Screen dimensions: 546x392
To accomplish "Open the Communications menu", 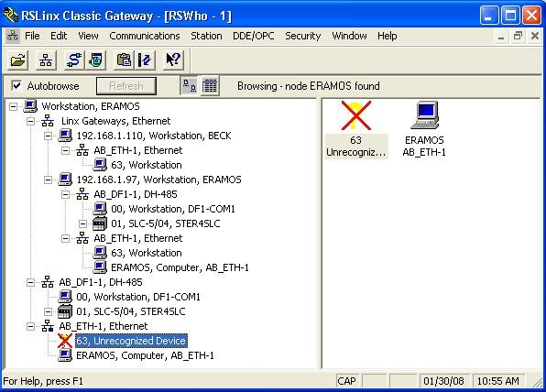I will [145, 36].
